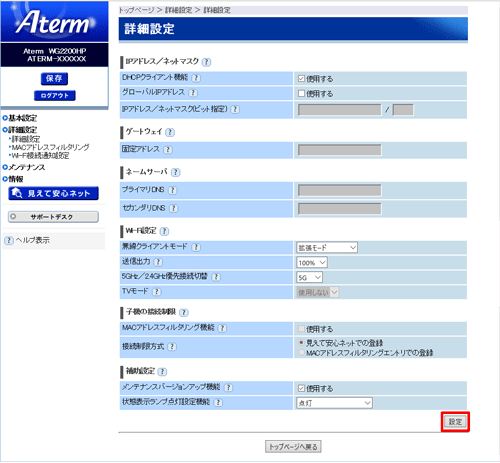Open help icon for 子機の接続制限 heading

184,312
